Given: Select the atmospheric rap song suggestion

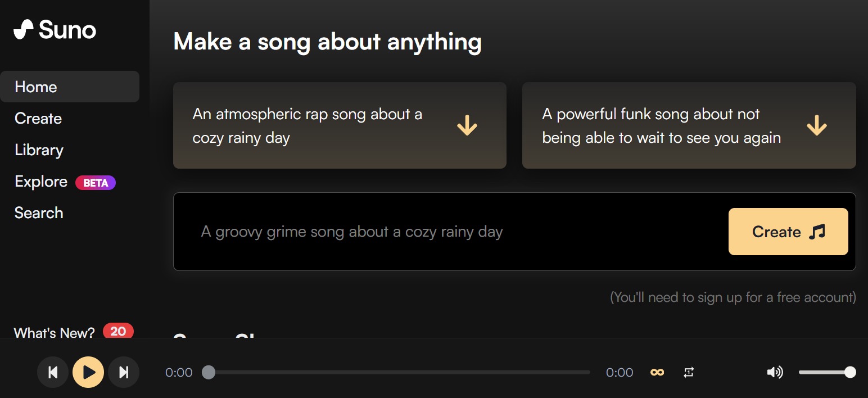Looking at the screenshot, I should click(340, 125).
